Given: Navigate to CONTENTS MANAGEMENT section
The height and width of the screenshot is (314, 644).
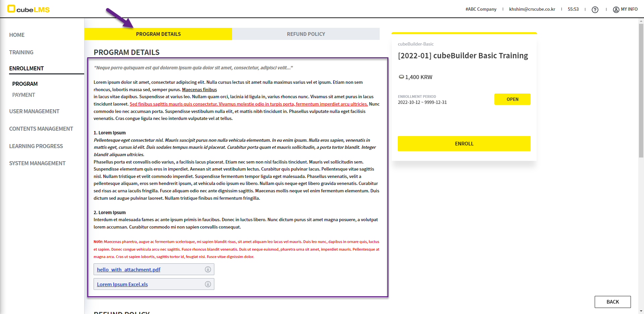Looking at the screenshot, I should coord(41,129).
